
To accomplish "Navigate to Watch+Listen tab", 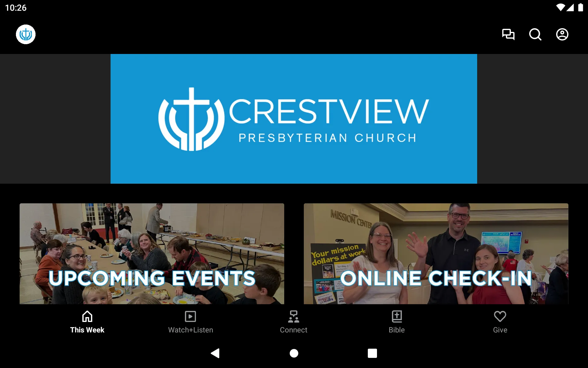I will [x=190, y=321].
